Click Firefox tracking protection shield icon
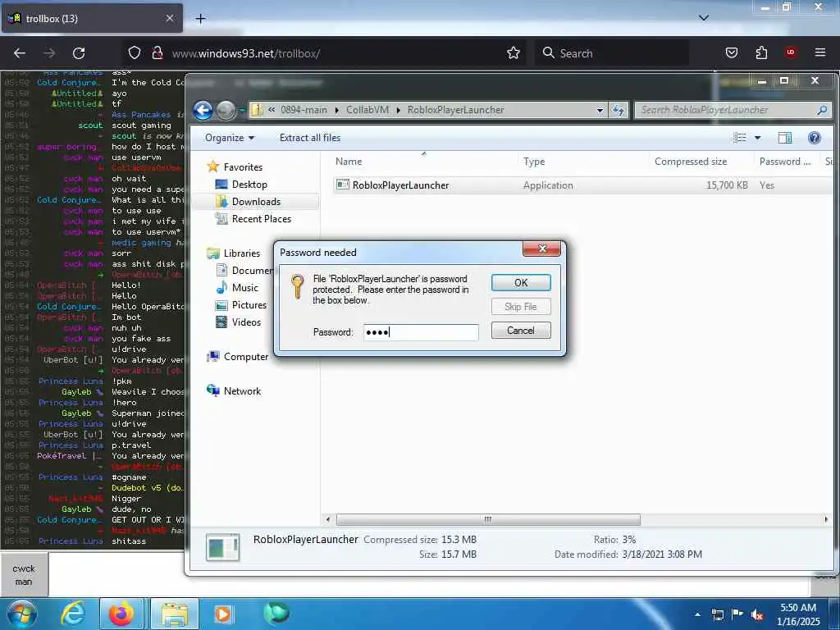This screenshot has width=840, height=630. tap(135, 53)
